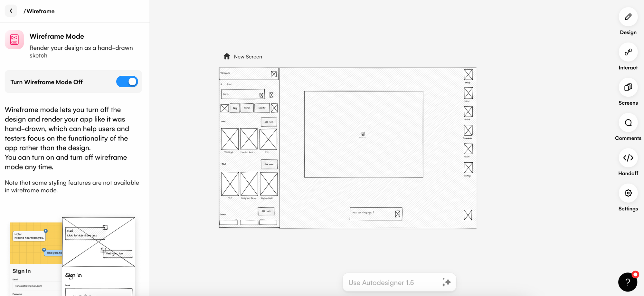
Task: Click the Autodesigner sparkle icon
Action: tap(446, 282)
